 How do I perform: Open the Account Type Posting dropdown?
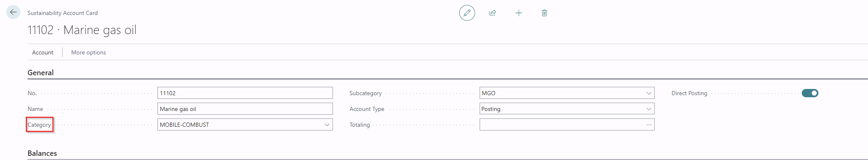pyautogui.click(x=567, y=109)
